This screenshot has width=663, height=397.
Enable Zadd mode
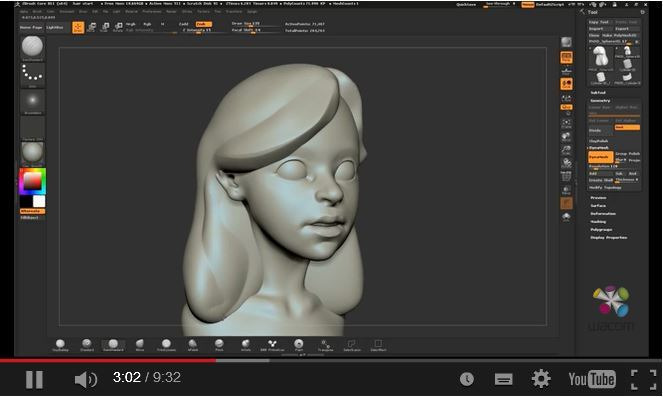(184, 24)
